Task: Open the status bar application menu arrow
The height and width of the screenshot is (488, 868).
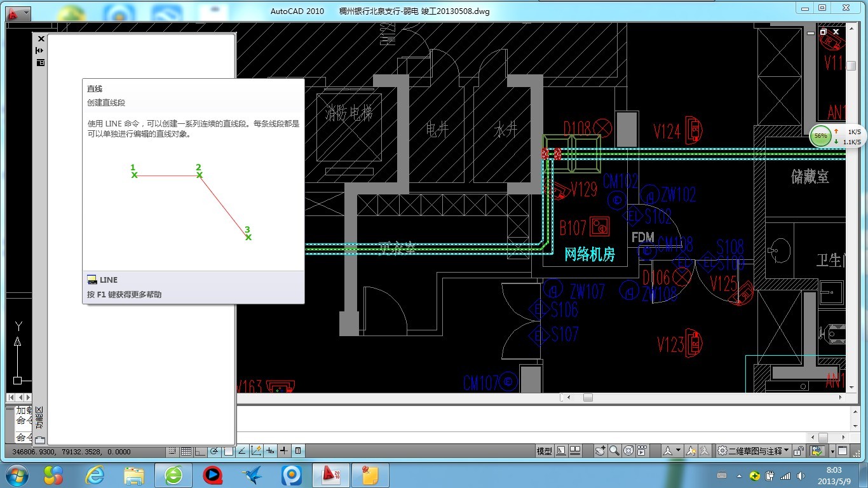Action: point(832,452)
